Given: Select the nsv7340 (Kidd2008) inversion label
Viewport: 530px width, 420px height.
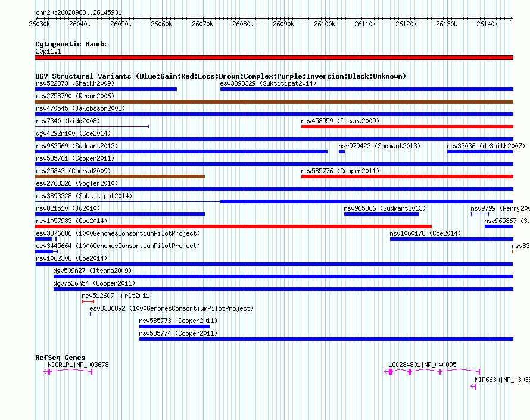Looking at the screenshot, I should (68, 121).
